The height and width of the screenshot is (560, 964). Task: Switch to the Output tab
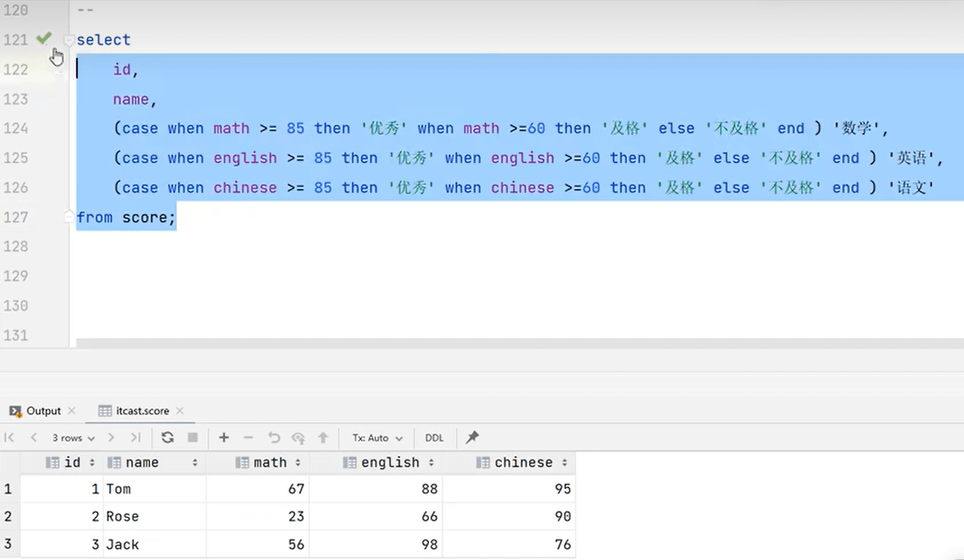click(43, 411)
